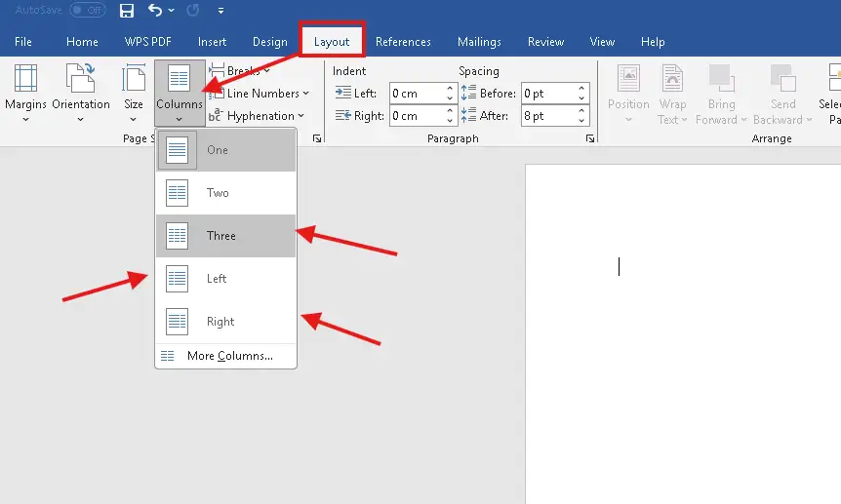Choose the Right column layout
Screen dimensions: 841x504
tap(225, 322)
